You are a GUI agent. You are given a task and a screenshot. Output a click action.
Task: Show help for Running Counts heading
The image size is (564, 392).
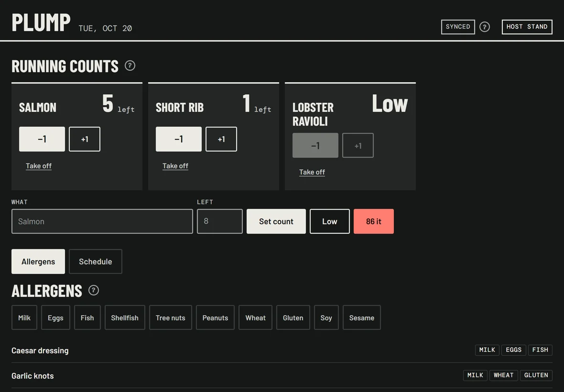(130, 65)
